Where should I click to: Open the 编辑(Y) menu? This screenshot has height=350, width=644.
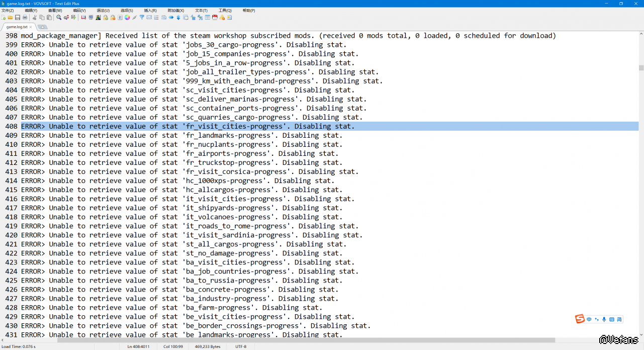tap(31, 10)
